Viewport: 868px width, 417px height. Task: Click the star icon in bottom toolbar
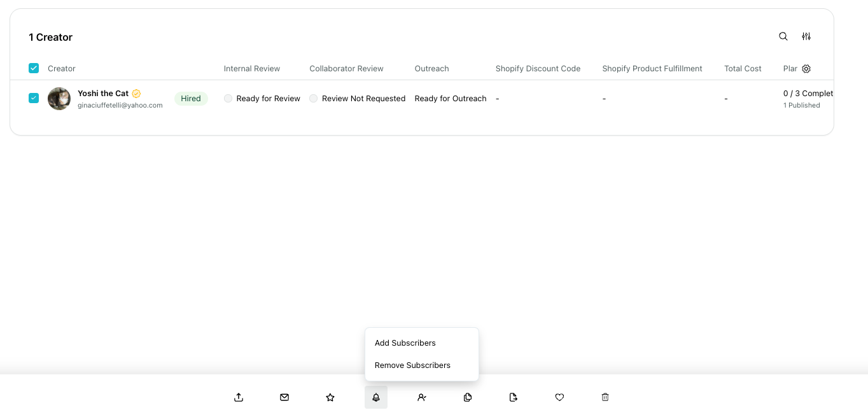[x=330, y=397]
